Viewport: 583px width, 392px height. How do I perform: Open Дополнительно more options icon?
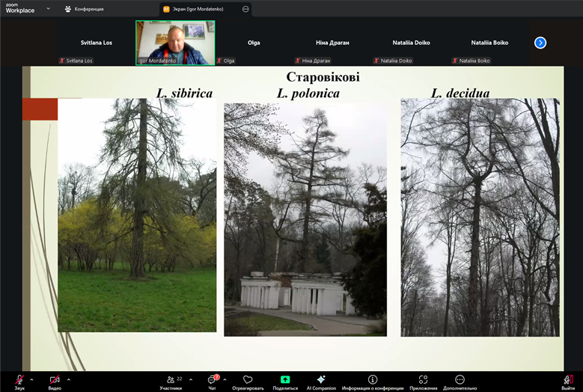(460, 380)
